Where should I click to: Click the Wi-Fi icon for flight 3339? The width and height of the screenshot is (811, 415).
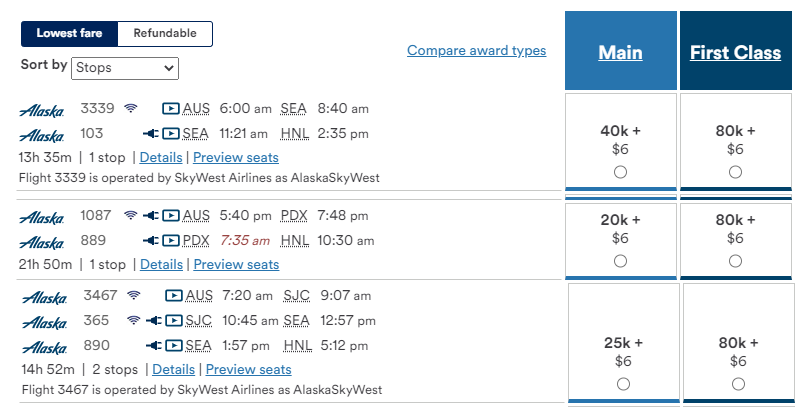[x=131, y=108]
